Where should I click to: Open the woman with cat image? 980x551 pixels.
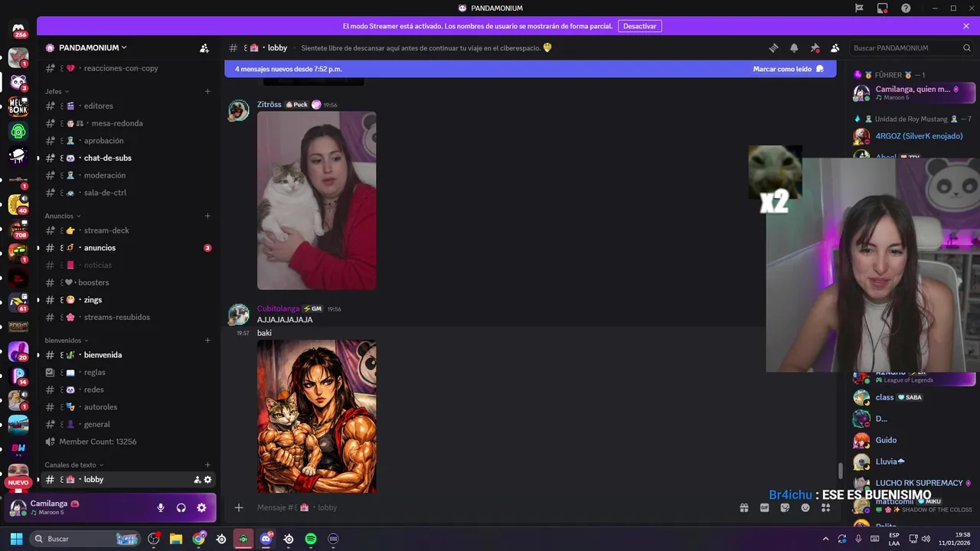[316, 201]
